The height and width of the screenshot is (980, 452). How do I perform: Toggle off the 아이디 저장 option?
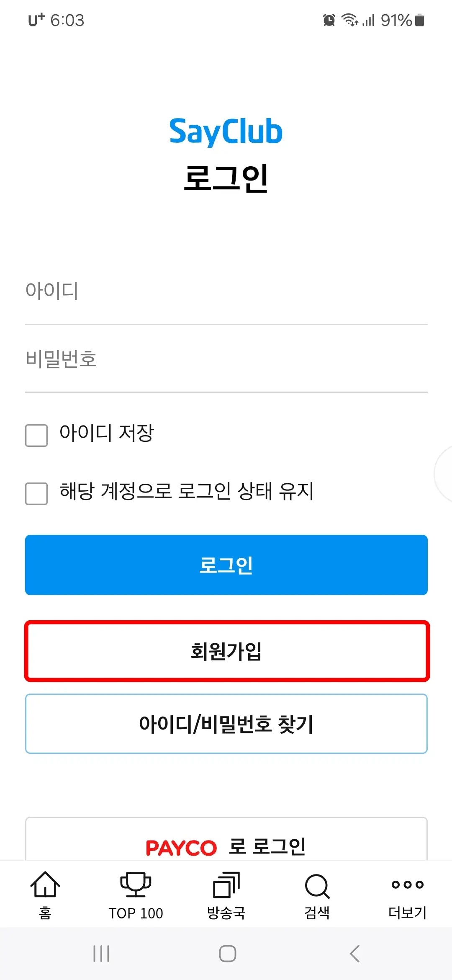tap(36, 436)
